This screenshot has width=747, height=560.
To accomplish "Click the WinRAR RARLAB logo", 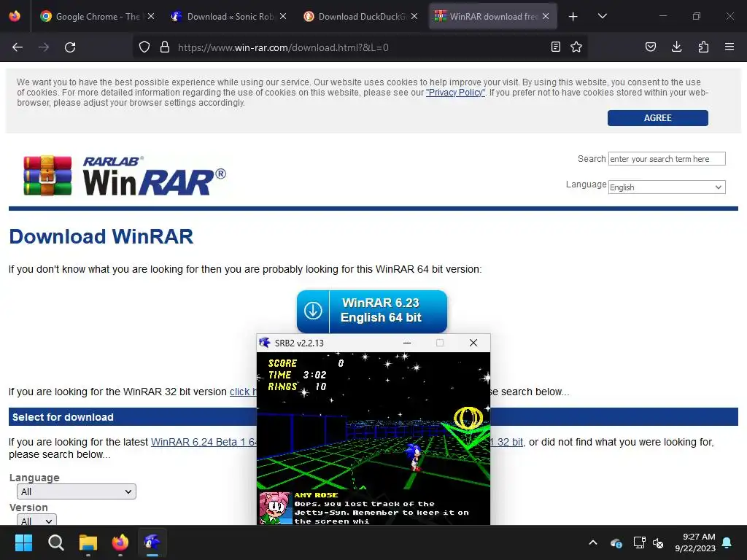I will click(x=125, y=176).
